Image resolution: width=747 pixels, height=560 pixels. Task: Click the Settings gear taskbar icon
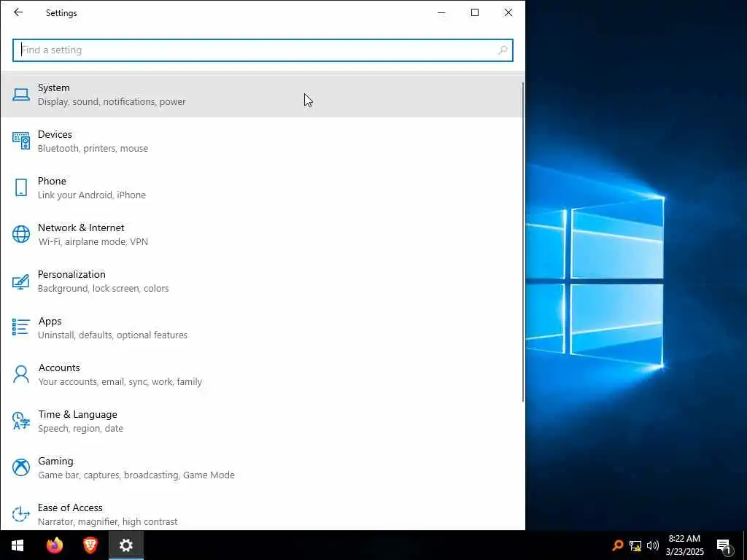(x=125, y=545)
